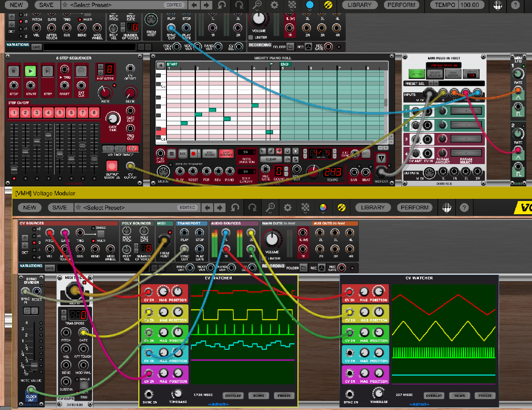This screenshot has height=410, width=532.
Task: Click the piano roll START marker
Action: coord(172,64)
